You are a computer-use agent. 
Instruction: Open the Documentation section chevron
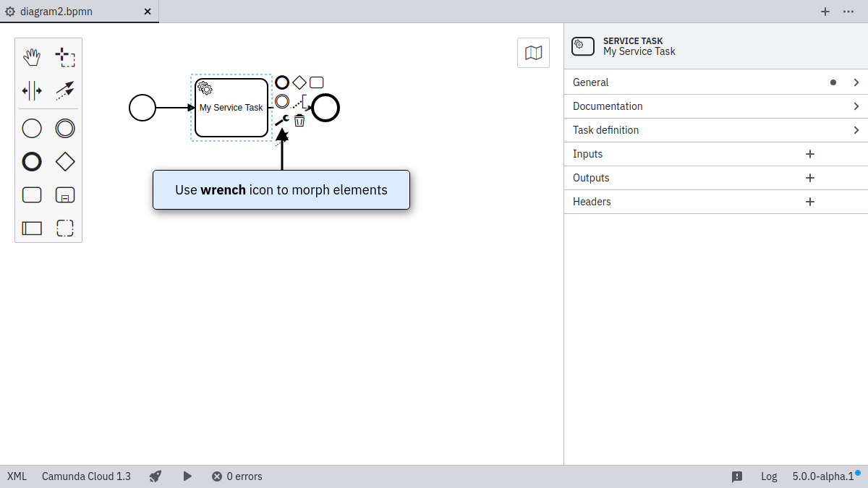pos(856,106)
